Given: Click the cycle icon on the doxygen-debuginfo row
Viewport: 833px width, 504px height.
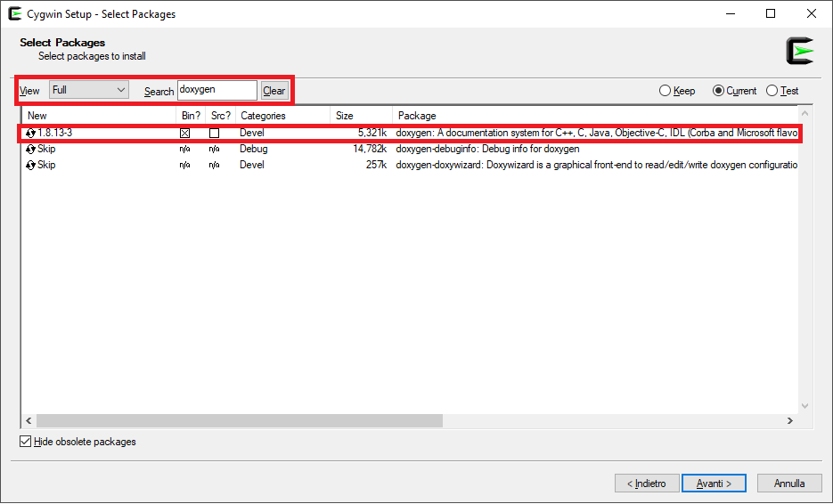Looking at the screenshot, I should pyautogui.click(x=31, y=150).
